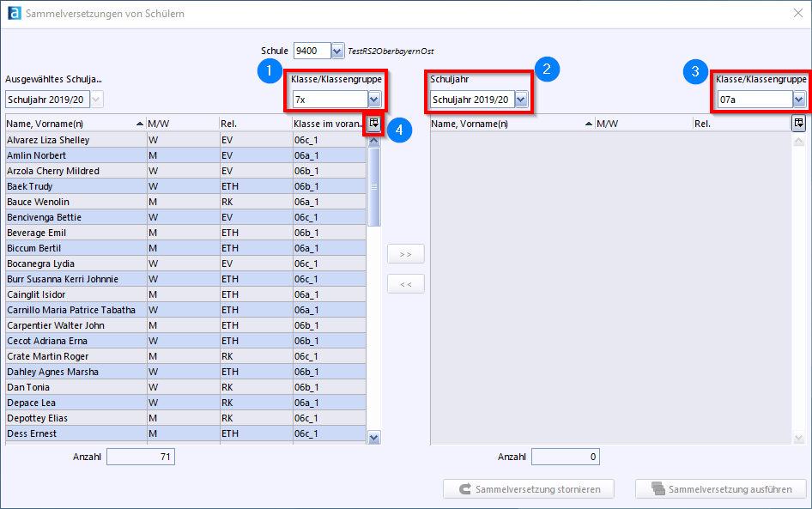
Task: Open the right Klasse/Klassengruppe 07a dropdown
Action: 799,100
